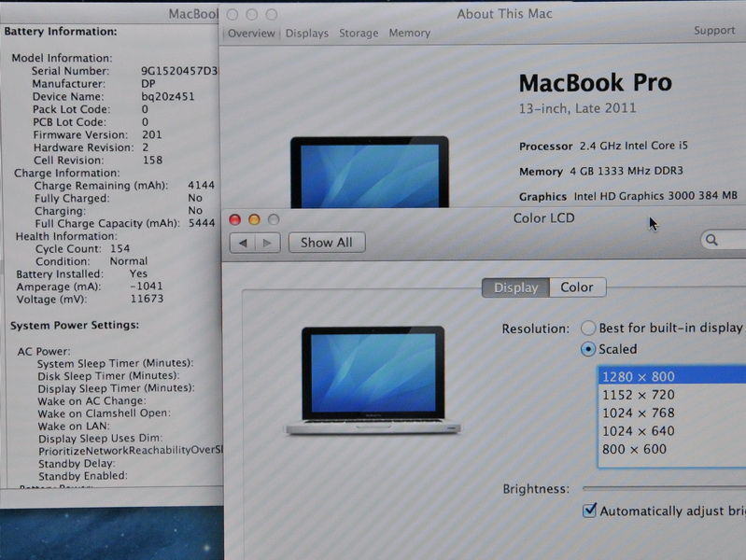This screenshot has height=560, width=746.
Task: Switch to the Color tab
Action: click(577, 287)
